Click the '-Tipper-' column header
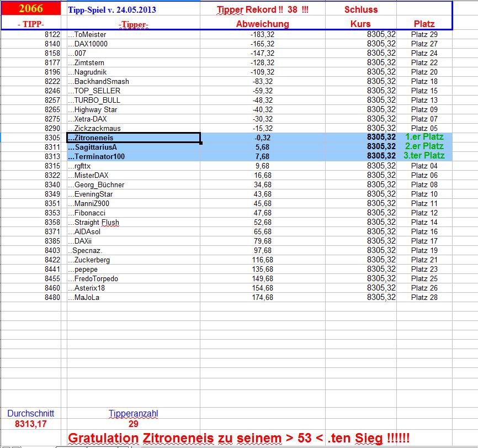478x448 pixels. point(134,24)
